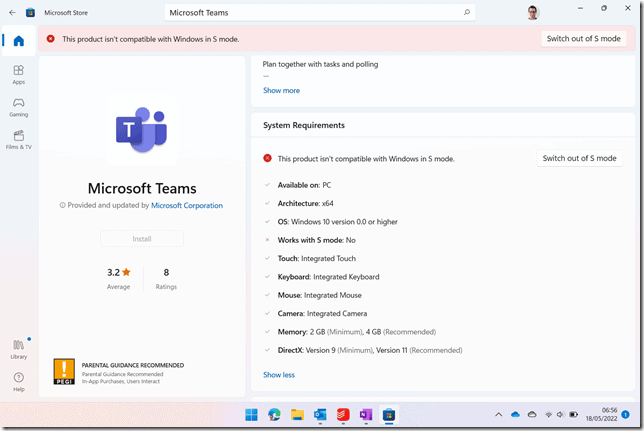Open the Home sidebar tab
Viewport: 644px width, 431px height.
tap(18, 41)
